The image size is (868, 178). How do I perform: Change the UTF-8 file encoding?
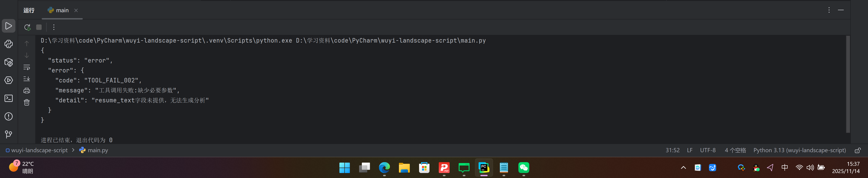tap(708, 150)
